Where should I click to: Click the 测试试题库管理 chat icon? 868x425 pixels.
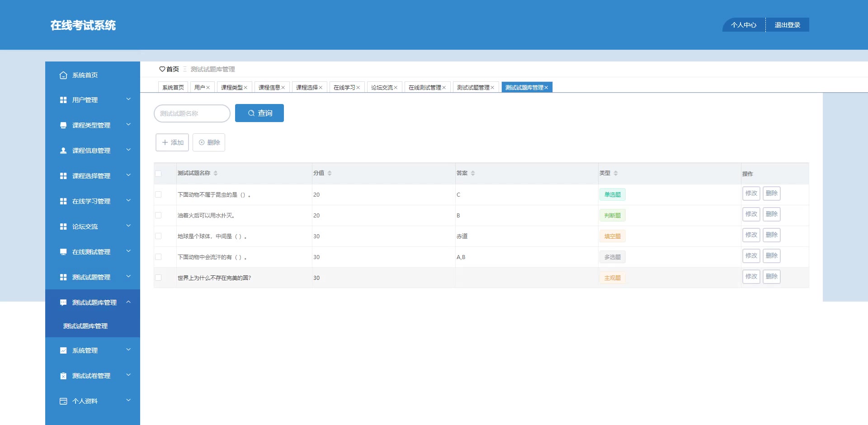point(63,302)
